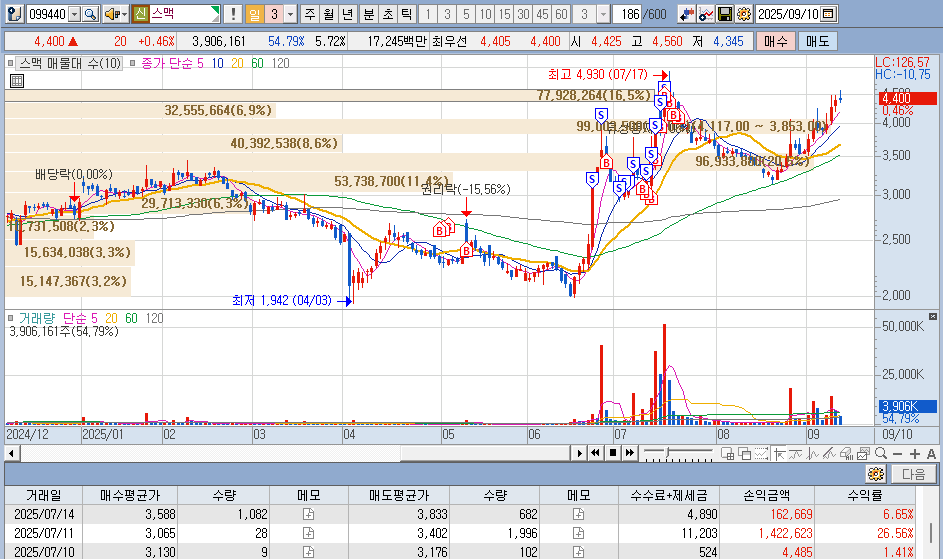Click the 수익률 column header

point(865,495)
